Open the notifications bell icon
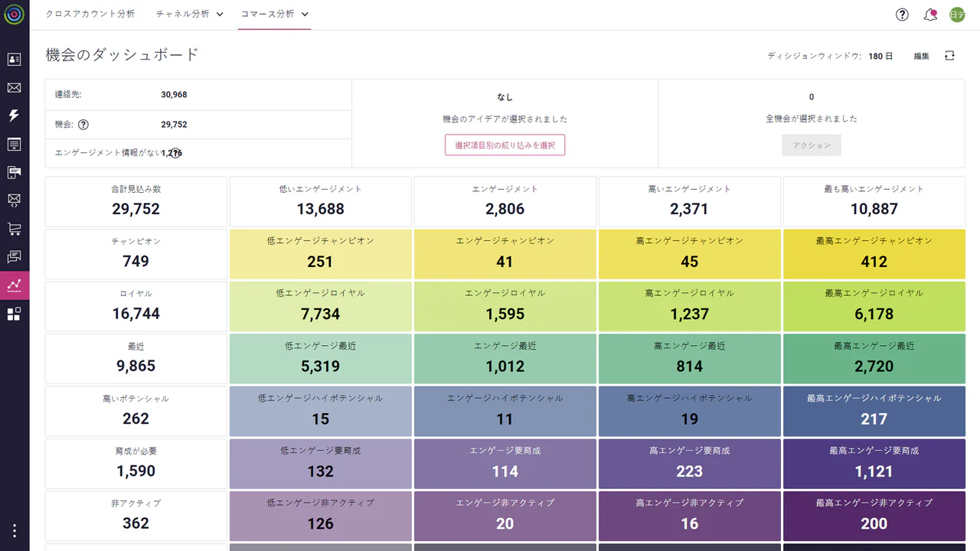 pos(930,15)
